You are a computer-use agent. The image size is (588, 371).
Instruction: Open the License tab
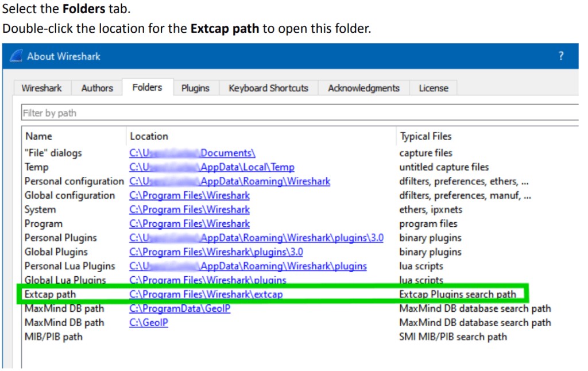pyautogui.click(x=434, y=88)
